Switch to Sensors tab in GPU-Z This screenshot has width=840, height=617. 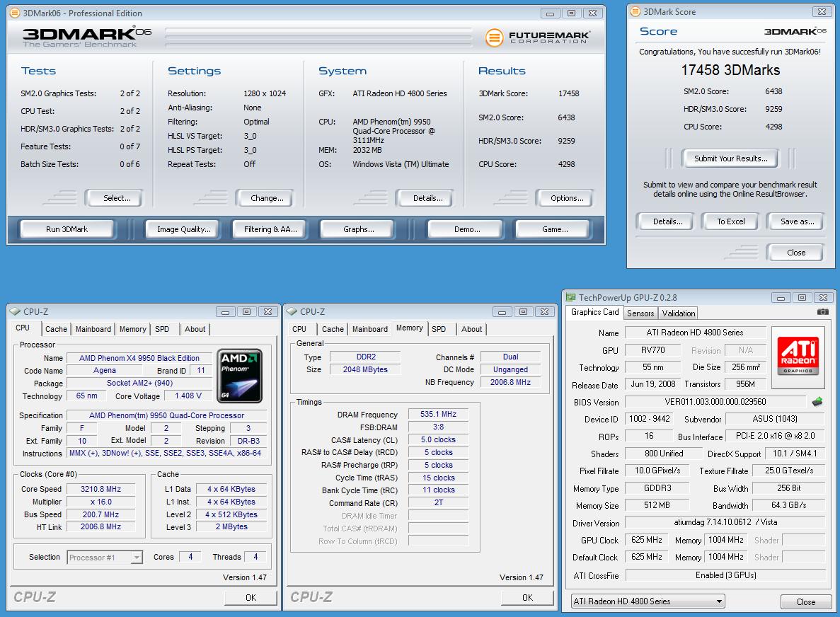click(x=640, y=313)
